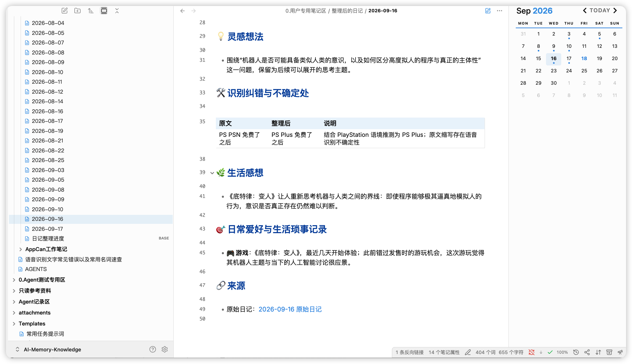Select September 3 in calendar
Screen dimensions: 632x364
click(x=569, y=34)
